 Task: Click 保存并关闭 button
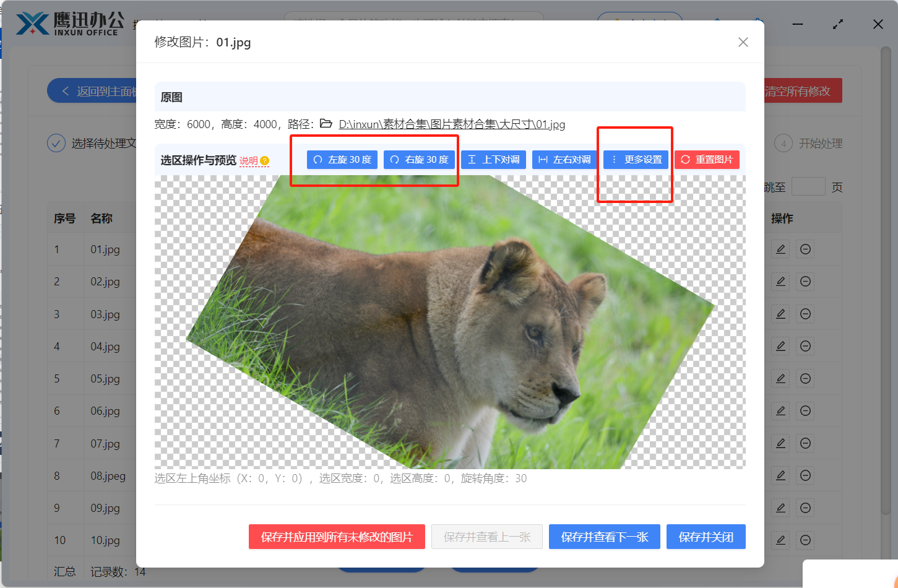pyautogui.click(x=706, y=537)
